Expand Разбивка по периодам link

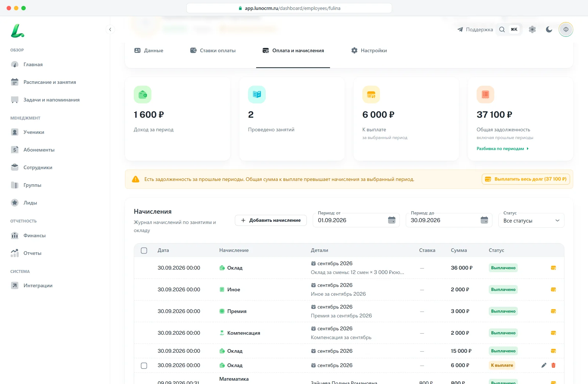pyautogui.click(x=502, y=149)
